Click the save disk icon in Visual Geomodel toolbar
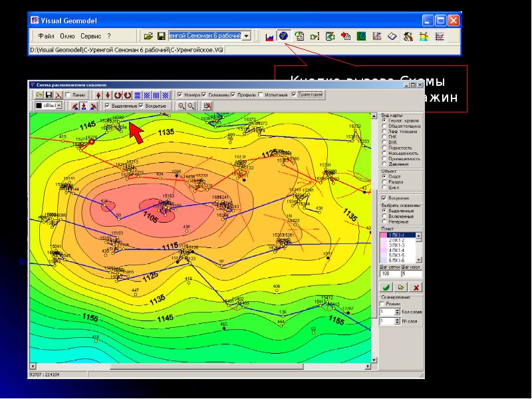Screen dimensions: 532x399 tap(161, 35)
